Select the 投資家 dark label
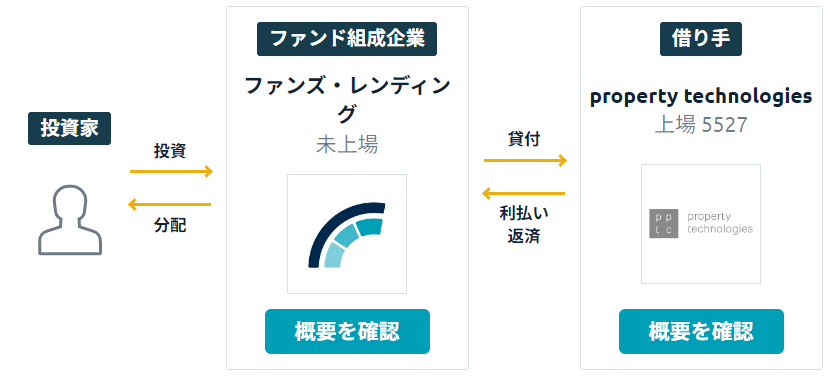 click(70, 128)
